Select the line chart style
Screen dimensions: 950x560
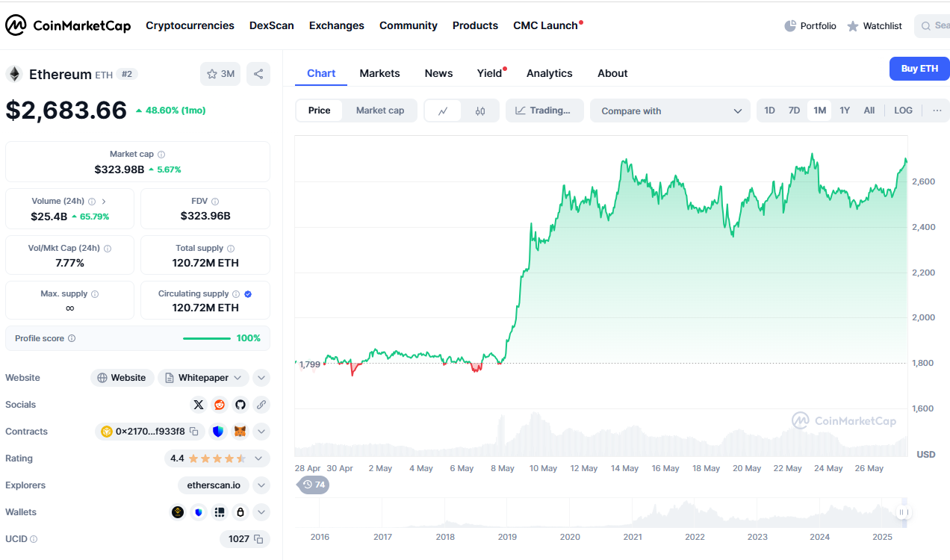(x=443, y=111)
